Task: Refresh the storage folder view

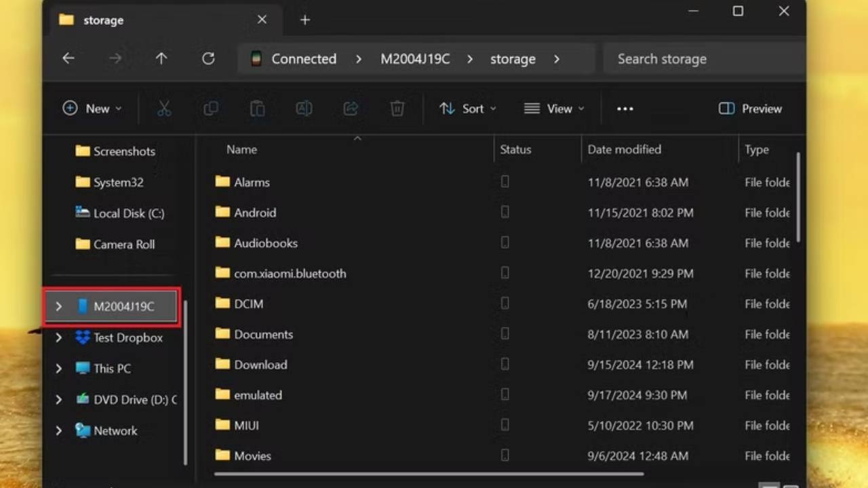Action: (208, 59)
